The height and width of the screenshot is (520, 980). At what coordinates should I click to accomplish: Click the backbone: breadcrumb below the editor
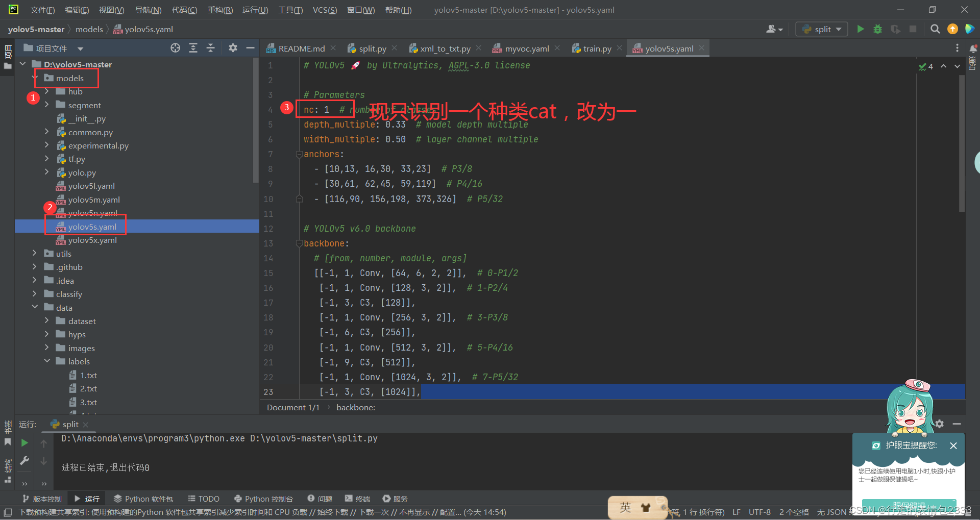355,407
